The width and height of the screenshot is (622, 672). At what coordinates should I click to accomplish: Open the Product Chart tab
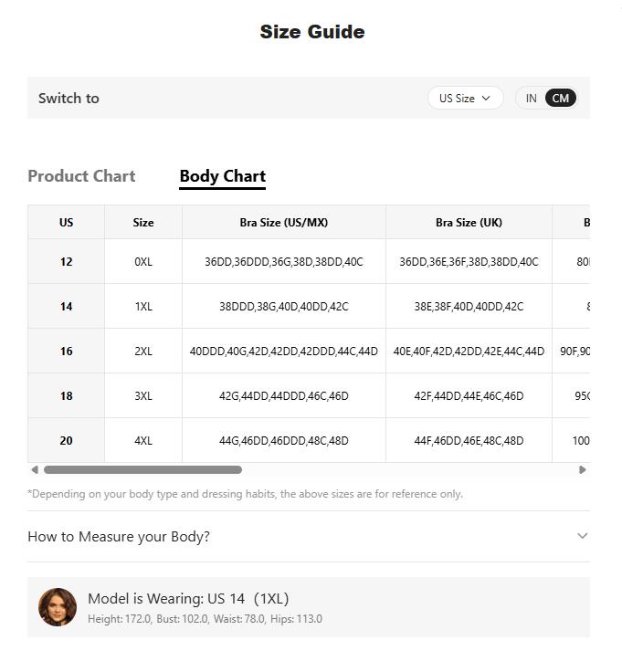pyautogui.click(x=81, y=176)
